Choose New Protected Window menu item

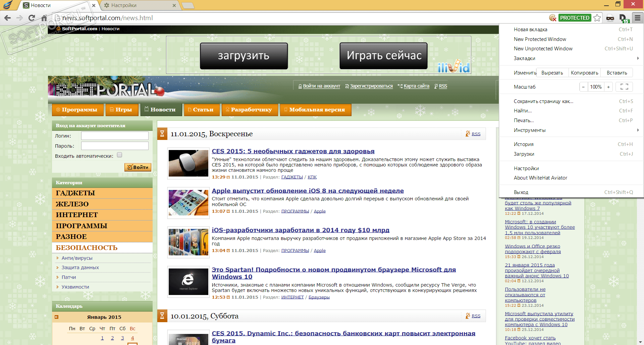click(571, 39)
